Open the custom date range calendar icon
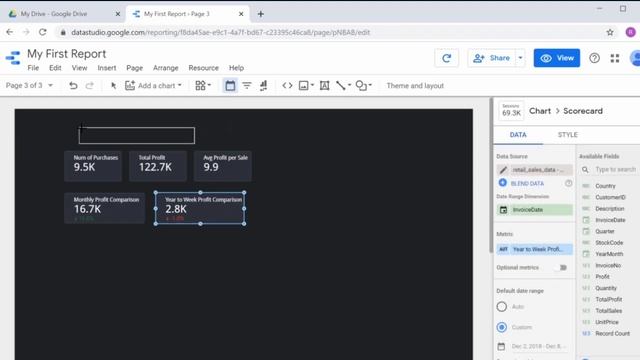The image size is (640, 360). tap(501, 346)
